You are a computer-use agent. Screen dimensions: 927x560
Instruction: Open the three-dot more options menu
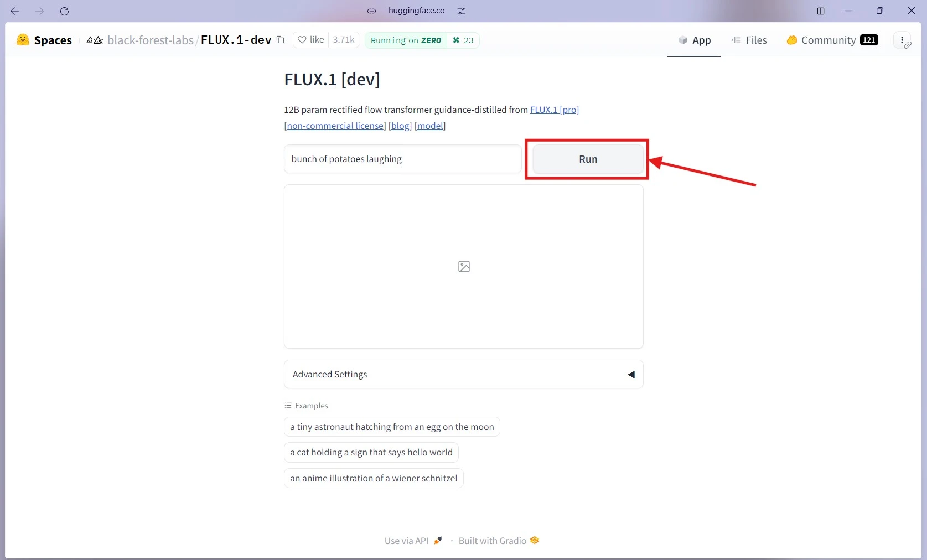pyautogui.click(x=902, y=40)
